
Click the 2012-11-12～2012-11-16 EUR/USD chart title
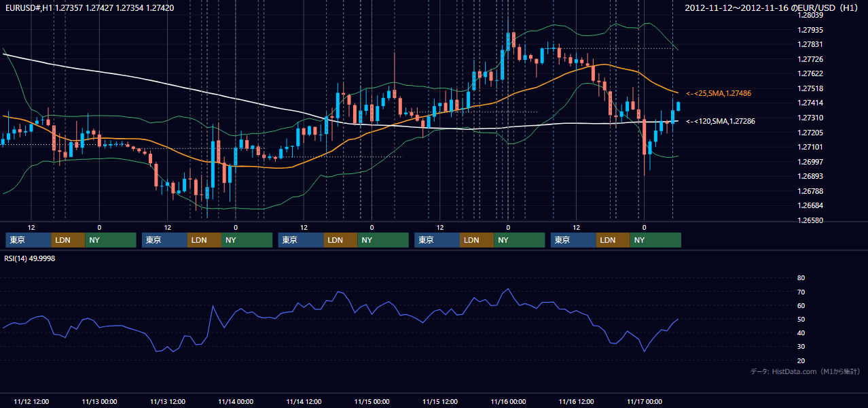pos(773,8)
